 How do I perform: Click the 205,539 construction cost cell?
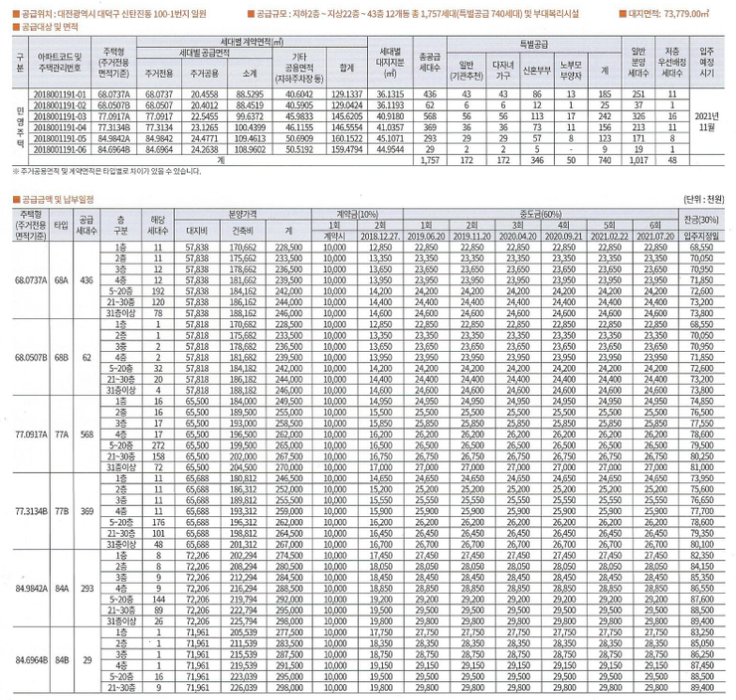point(243,632)
